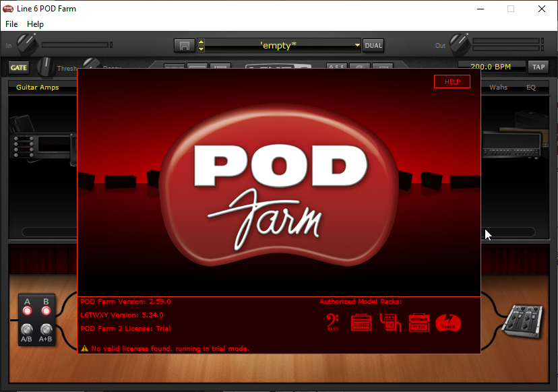Select the 200.0 BPM tempo field

(x=491, y=67)
